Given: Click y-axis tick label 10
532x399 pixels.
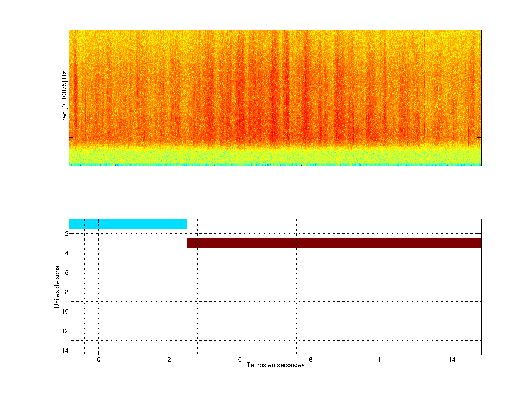Looking at the screenshot, I should 65,311.
